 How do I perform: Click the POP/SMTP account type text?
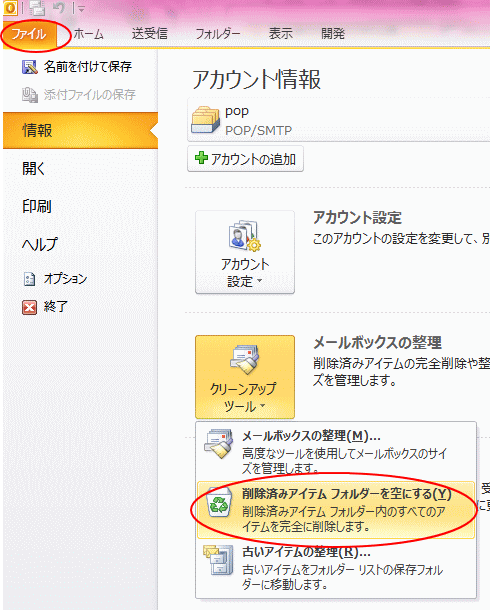(x=259, y=130)
